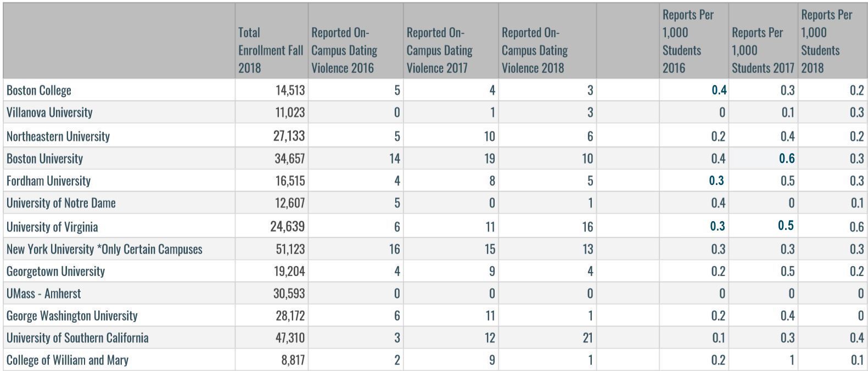868x371 pixels.
Task: Click Northeastern University's 2017 reports value 10
Action: click(489, 136)
